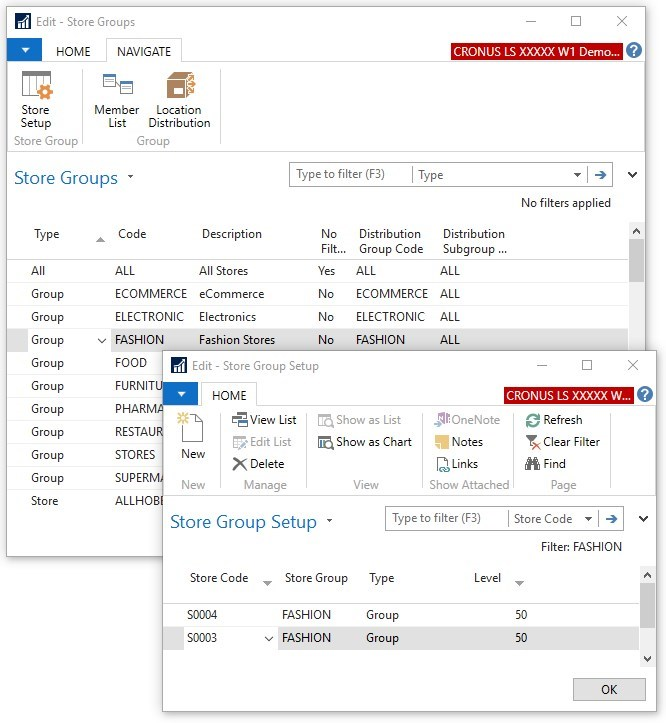Expand the Store Groups filter pane chevron

point(632,175)
